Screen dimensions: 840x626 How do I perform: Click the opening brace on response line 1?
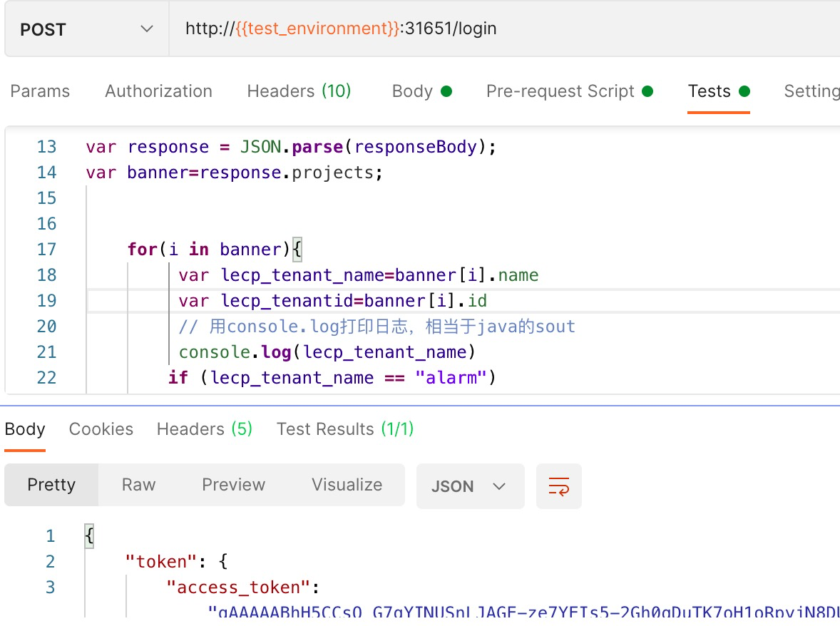(89, 536)
